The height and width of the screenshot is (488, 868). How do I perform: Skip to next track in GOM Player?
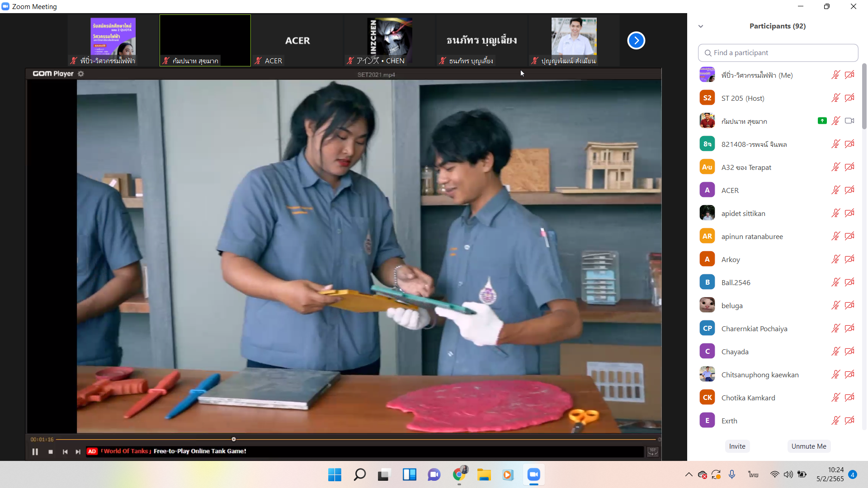click(78, 451)
